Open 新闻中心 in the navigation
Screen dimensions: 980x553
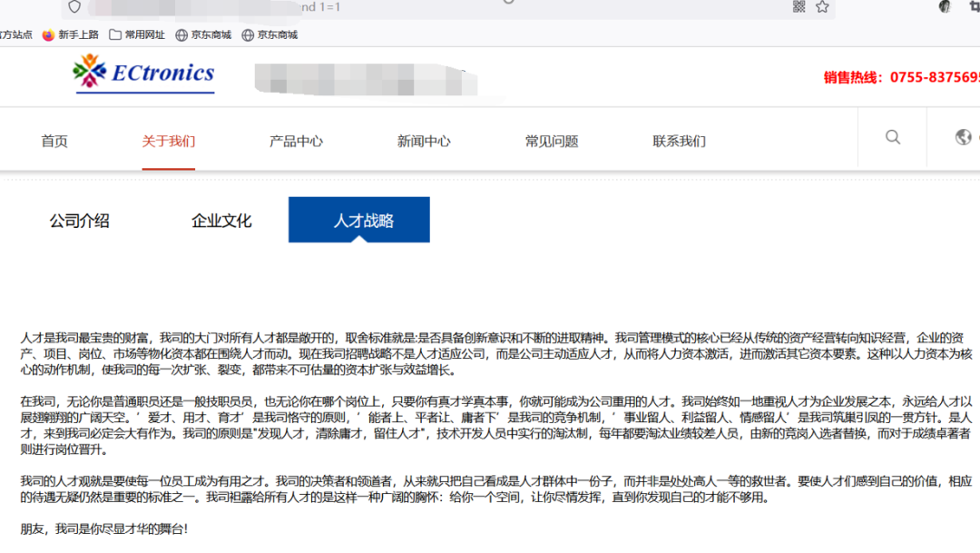(x=424, y=142)
